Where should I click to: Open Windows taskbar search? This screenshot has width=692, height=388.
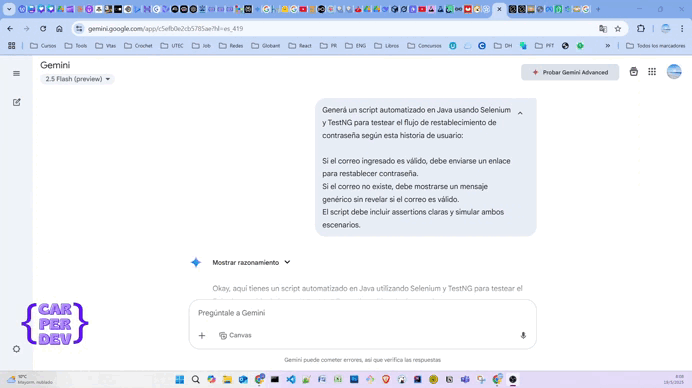(196, 380)
